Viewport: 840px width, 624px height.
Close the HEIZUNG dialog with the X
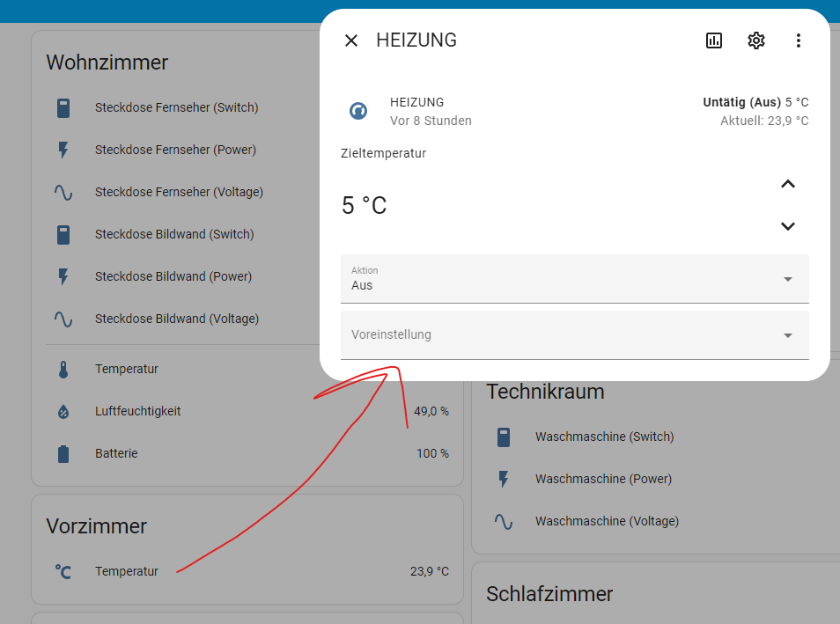tap(351, 40)
